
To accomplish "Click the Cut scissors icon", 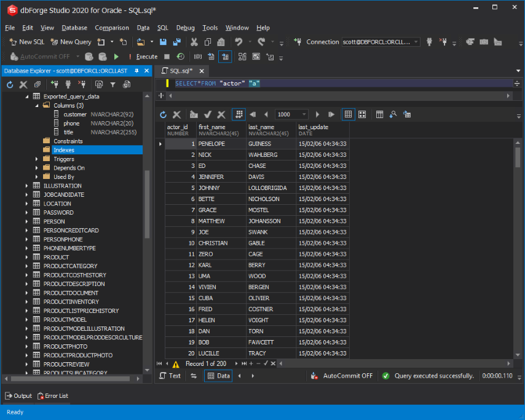I will click(194, 42).
